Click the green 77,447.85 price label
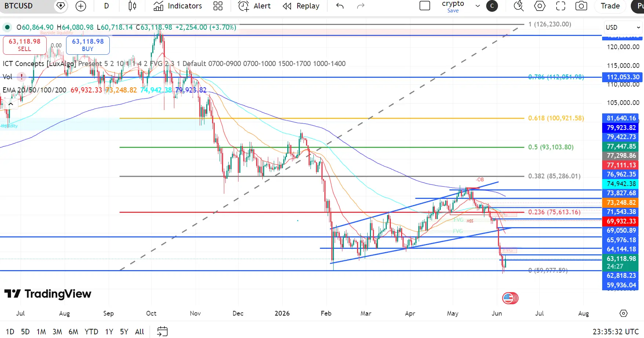644x338 pixels. [621, 146]
